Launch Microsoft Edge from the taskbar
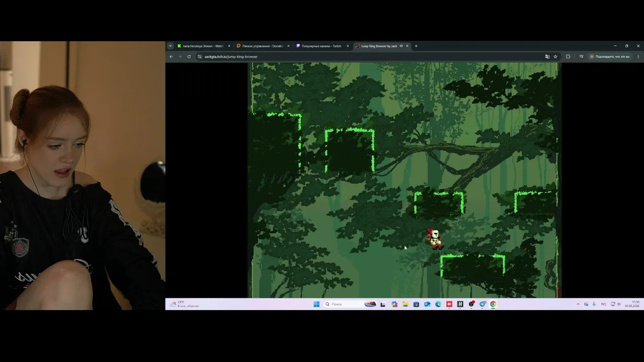This screenshot has width=644, height=362. pyautogui.click(x=438, y=304)
